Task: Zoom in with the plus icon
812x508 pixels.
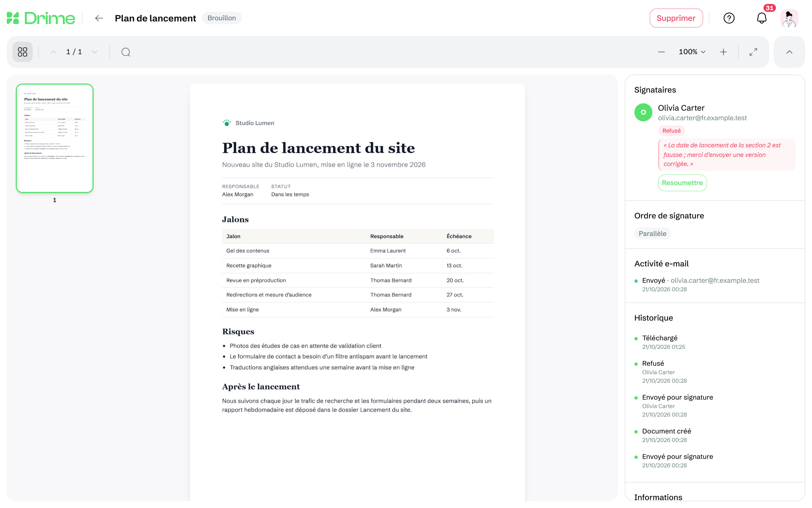Action: 723,52
